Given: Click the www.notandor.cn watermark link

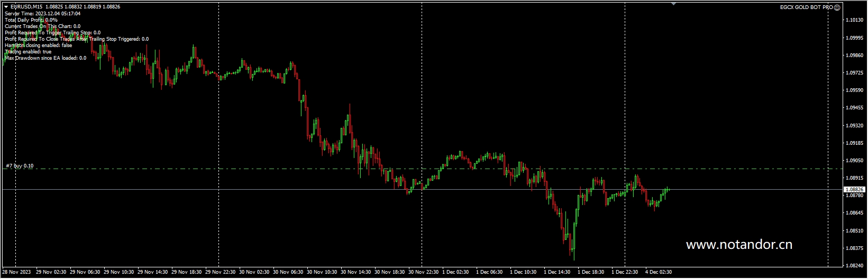Looking at the screenshot, I should [738, 245].
